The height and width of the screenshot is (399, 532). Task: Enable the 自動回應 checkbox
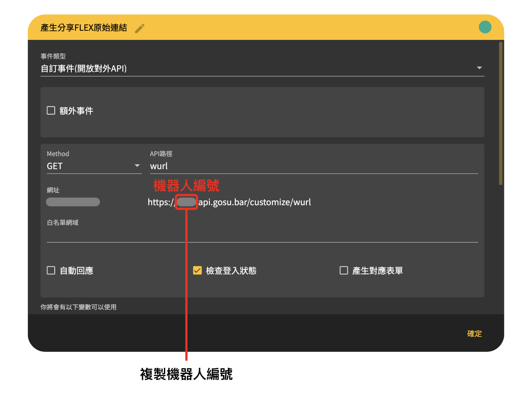click(51, 270)
